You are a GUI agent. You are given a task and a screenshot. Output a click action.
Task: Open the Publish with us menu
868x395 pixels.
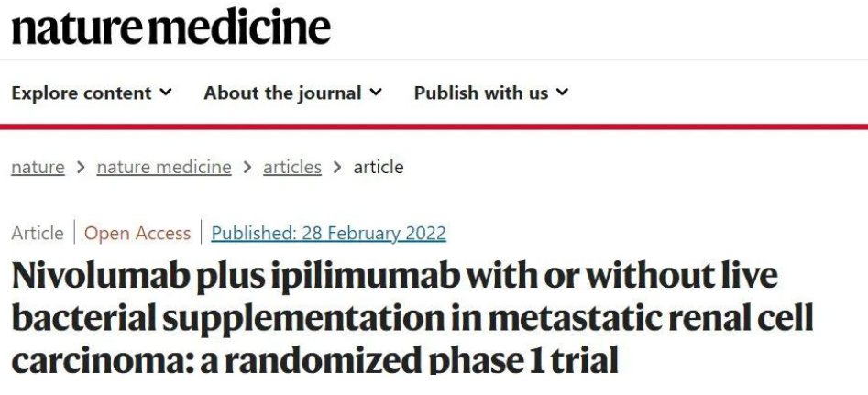pyautogui.click(x=491, y=93)
